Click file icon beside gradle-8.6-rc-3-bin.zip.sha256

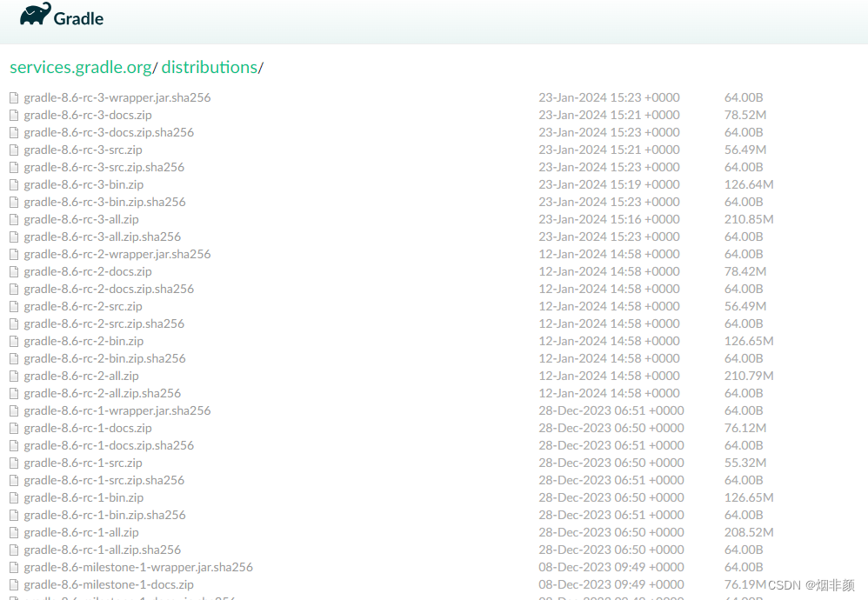point(15,203)
